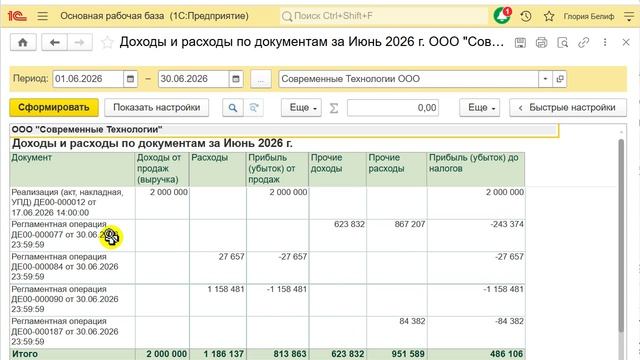Screen dimensions: 640x360
Task: Expand organization dropdown arrow
Action: click(545, 79)
